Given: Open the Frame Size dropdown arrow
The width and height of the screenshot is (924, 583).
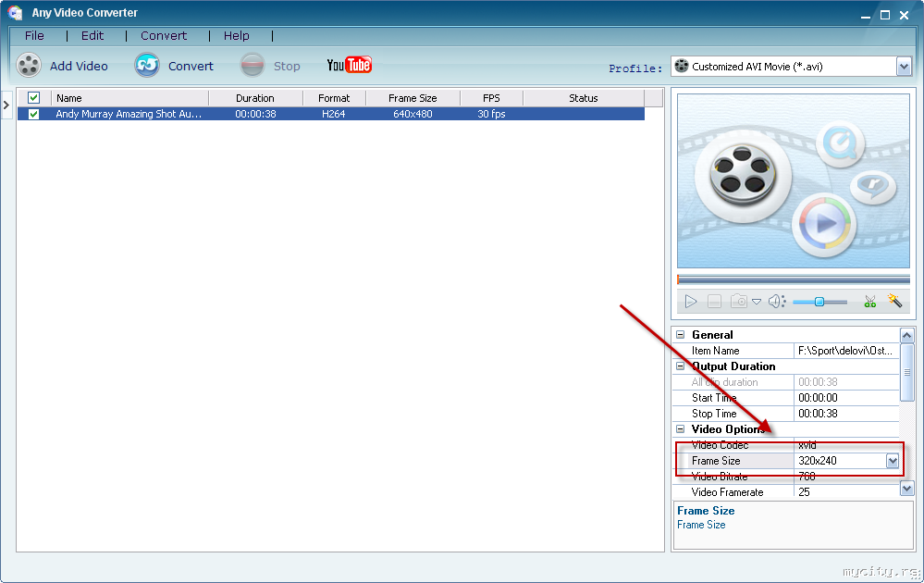Looking at the screenshot, I should pyautogui.click(x=893, y=461).
